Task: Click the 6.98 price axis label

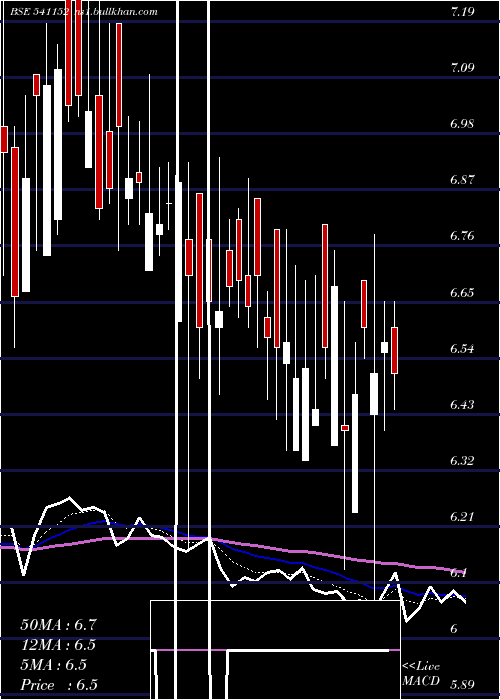Action: tap(462, 124)
